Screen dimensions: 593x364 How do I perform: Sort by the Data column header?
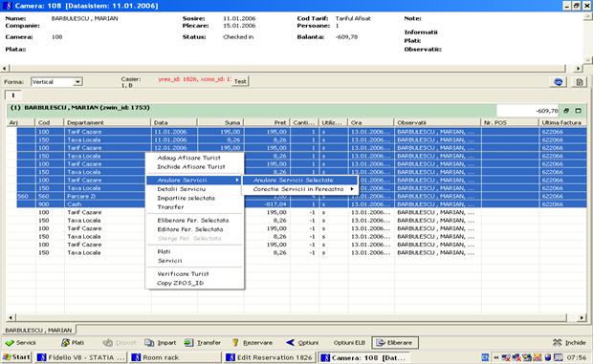pyautogui.click(x=174, y=122)
